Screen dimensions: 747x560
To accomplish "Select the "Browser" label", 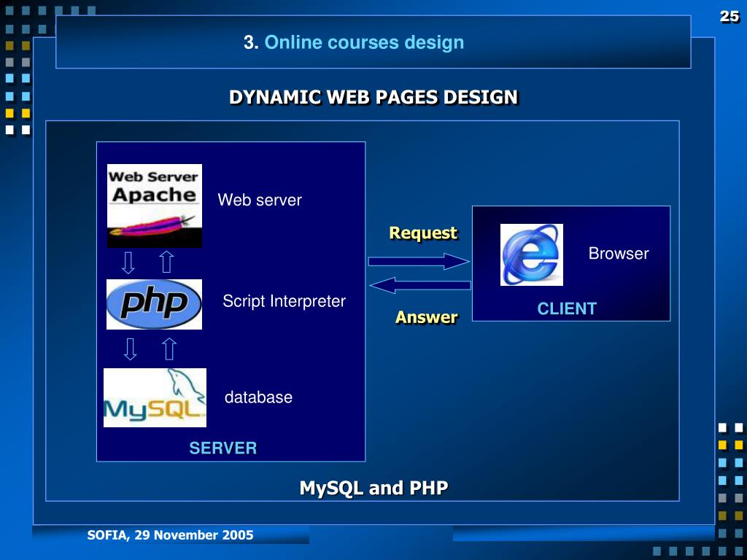I will point(619,253).
